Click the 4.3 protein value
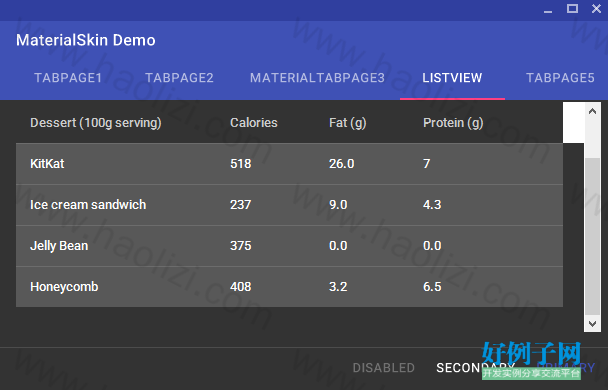608x390 pixels. [432, 205]
